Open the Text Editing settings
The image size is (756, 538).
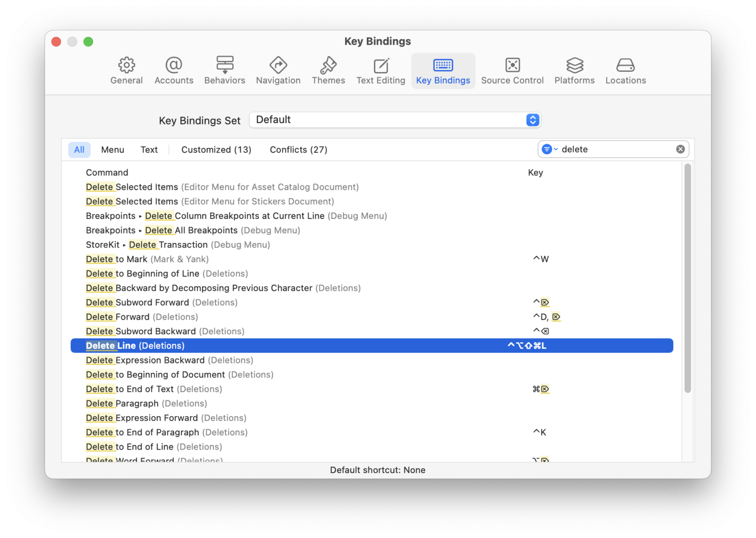[380, 70]
